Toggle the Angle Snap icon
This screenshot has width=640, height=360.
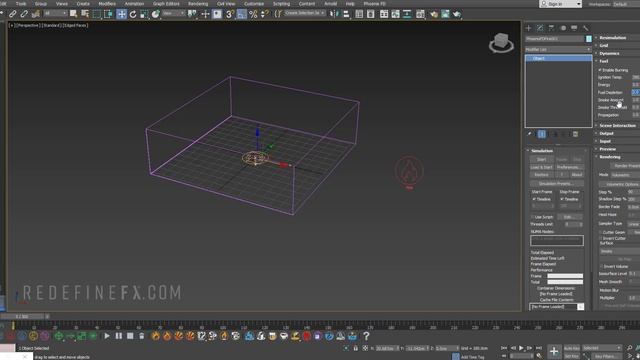242,14
